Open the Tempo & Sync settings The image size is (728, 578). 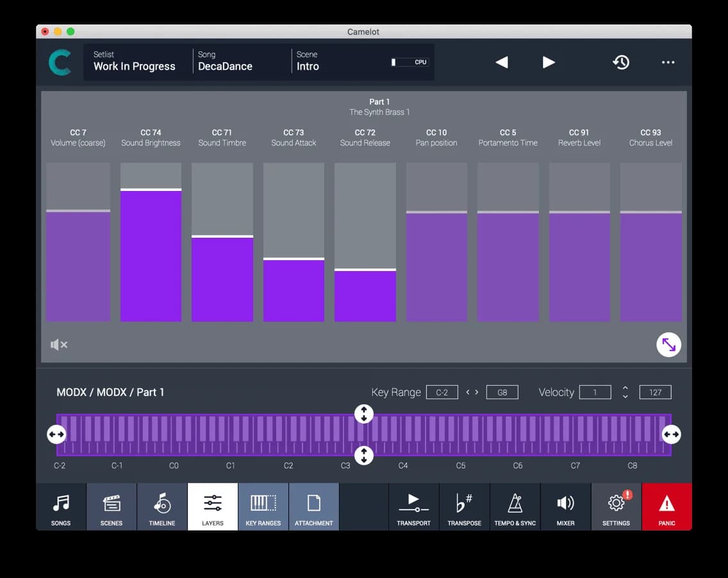515,506
